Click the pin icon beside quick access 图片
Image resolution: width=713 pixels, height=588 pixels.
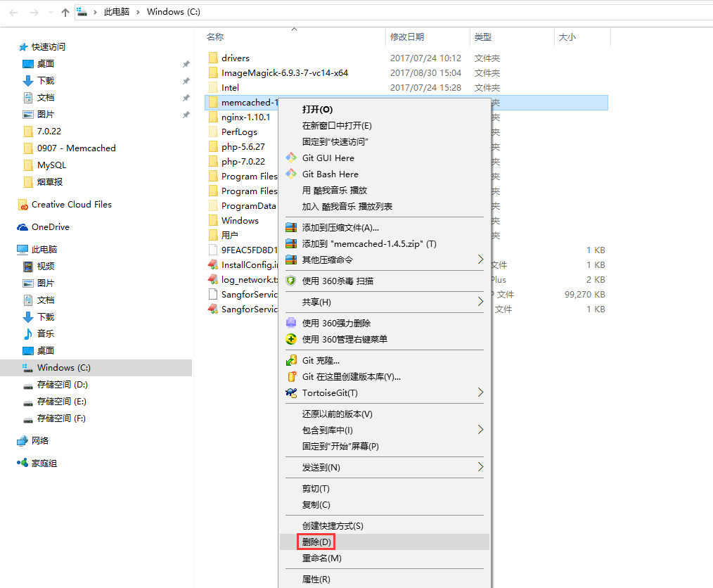186,115
